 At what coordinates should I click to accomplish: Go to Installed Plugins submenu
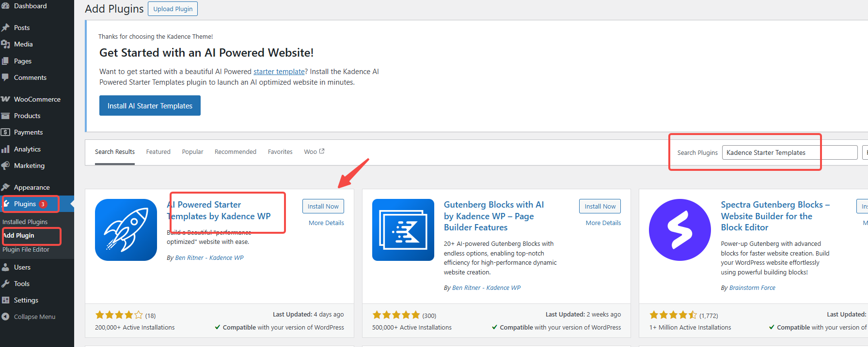25,222
